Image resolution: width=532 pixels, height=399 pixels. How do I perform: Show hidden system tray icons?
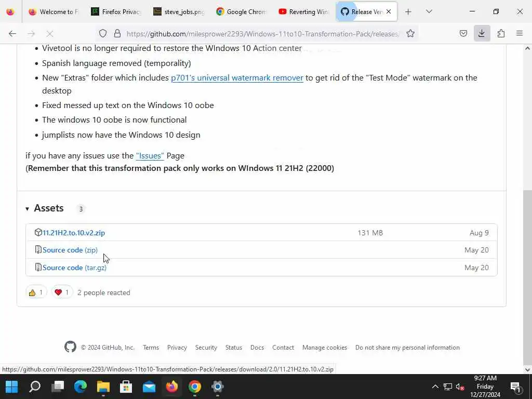click(x=435, y=387)
